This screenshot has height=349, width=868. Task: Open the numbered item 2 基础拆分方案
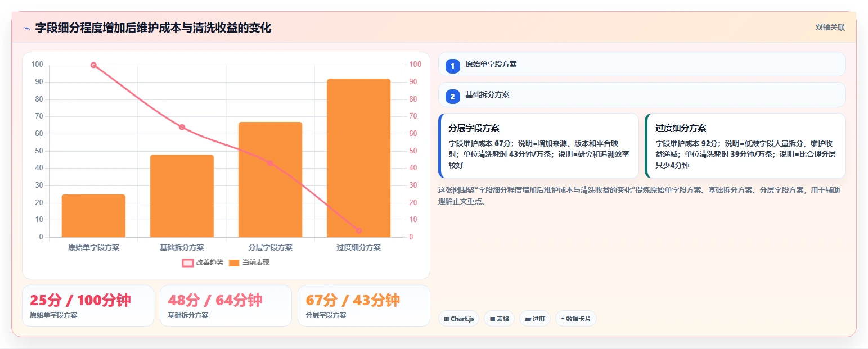coord(642,94)
